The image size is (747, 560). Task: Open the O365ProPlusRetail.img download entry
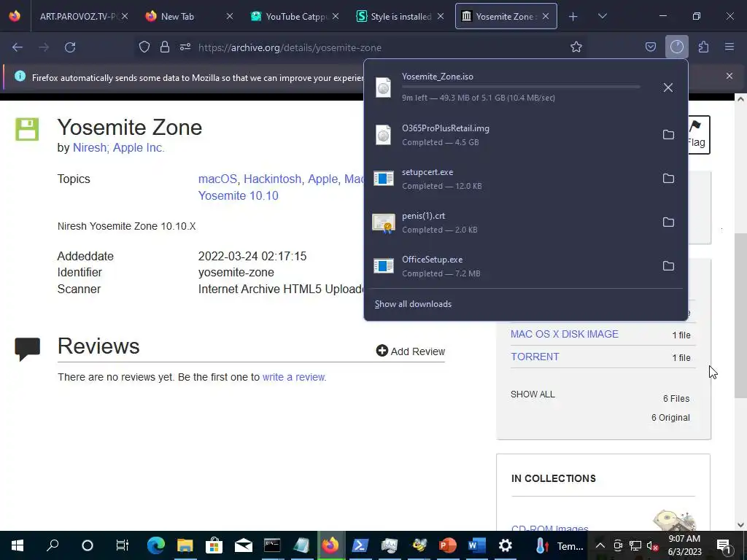point(512,135)
